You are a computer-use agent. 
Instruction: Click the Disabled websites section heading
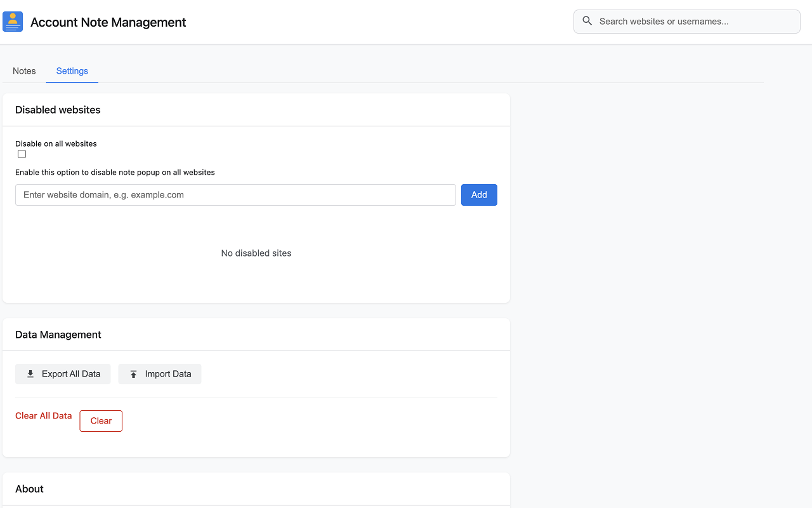58,110
